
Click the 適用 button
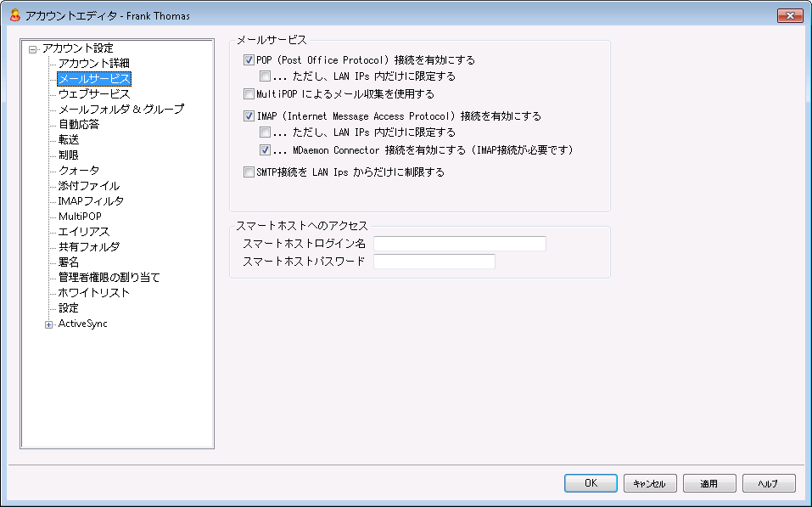708,483
